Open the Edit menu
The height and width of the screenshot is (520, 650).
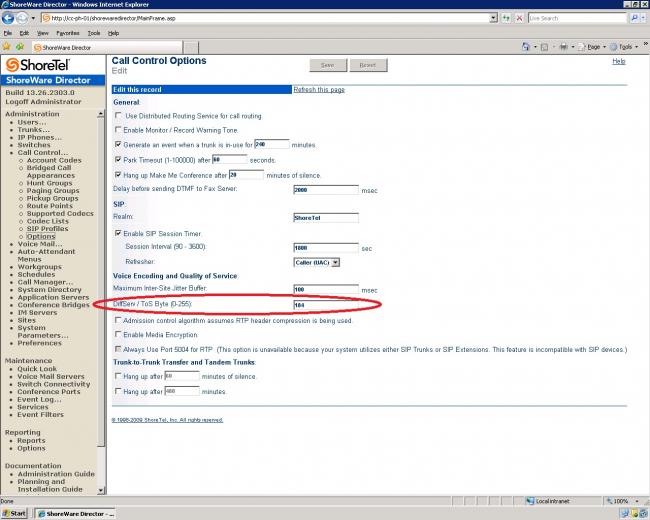24,33
